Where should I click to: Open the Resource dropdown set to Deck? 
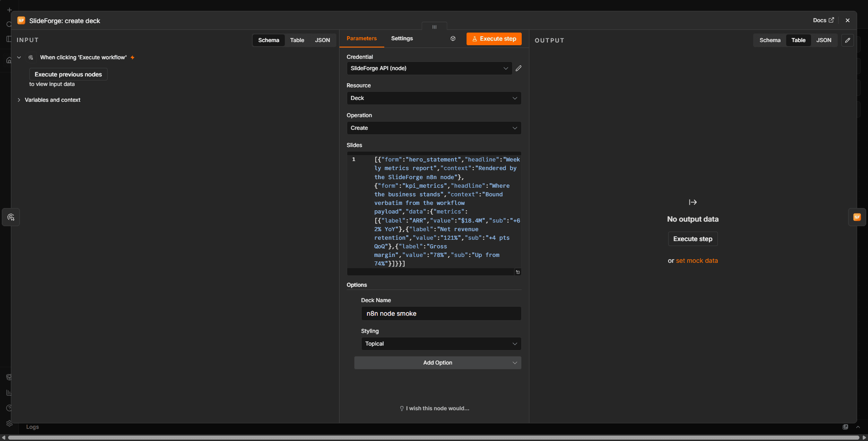(x=434, y=98)
